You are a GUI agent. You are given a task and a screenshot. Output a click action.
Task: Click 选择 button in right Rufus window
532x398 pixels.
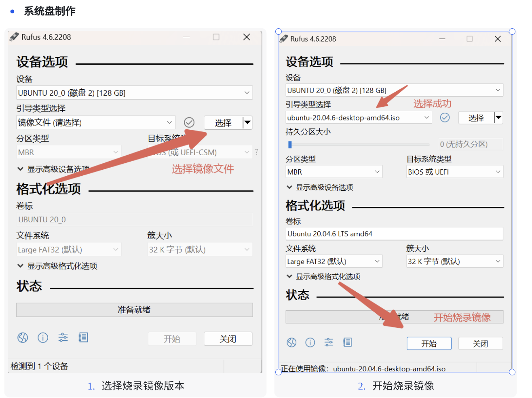(x=476, y=118)
